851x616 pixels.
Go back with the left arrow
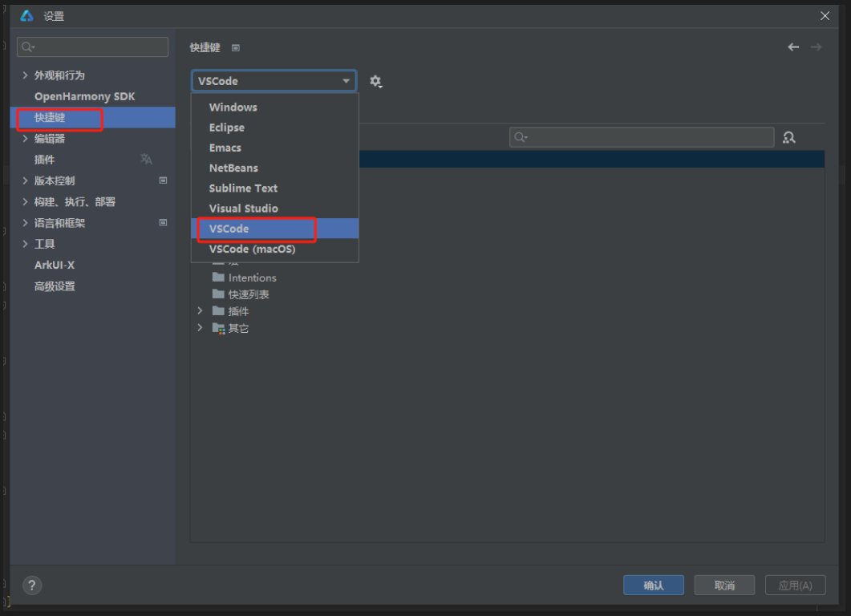(x=793, y=47)
